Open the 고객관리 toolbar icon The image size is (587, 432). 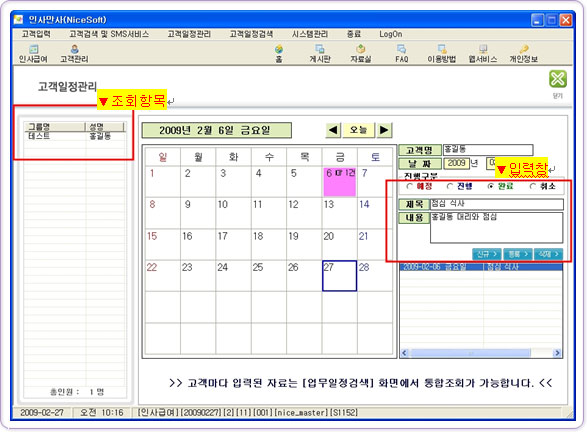click(x=74, y=54)
